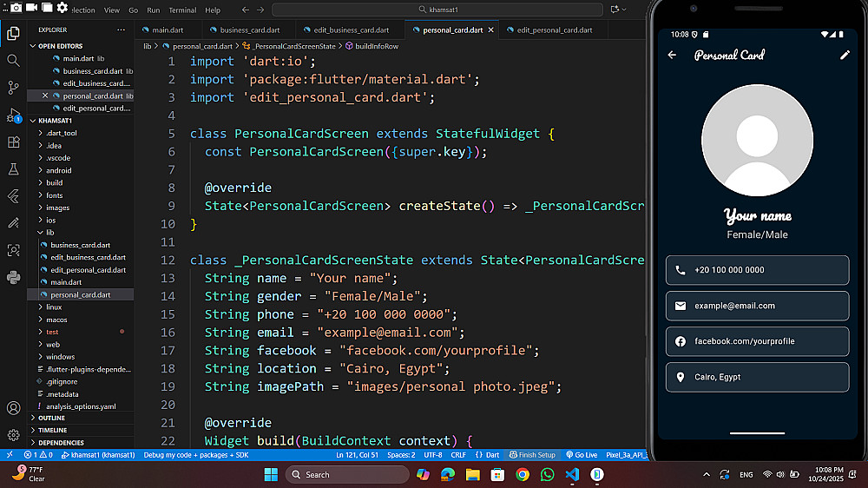Viewport: 868px width, 488px height.
Task: Switch to the business_card.dart tab
Action: (249, 30)
